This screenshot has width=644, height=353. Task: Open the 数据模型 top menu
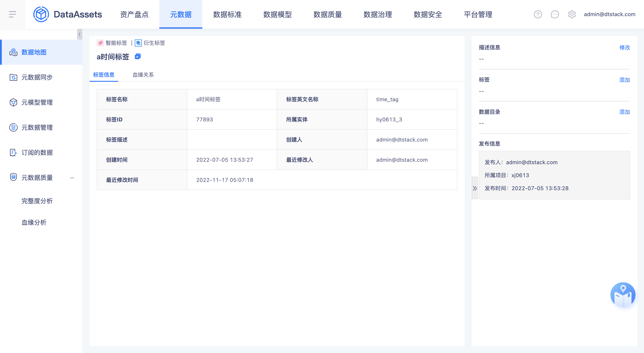coord(277,14)
